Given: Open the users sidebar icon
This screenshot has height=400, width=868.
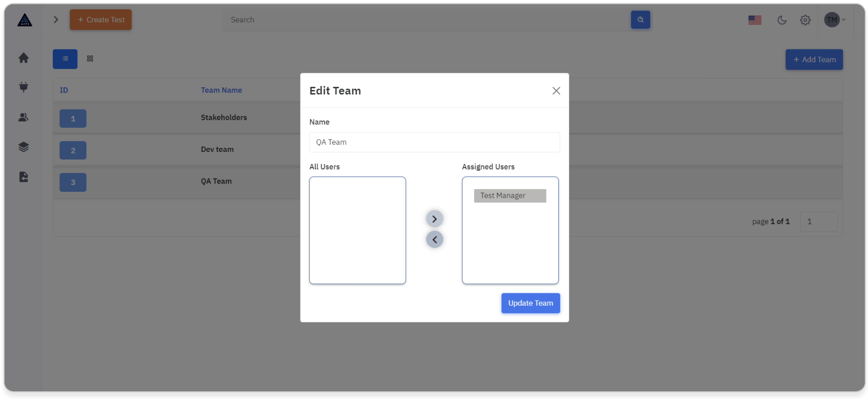Looking at the screenshot, I should 24,117.
